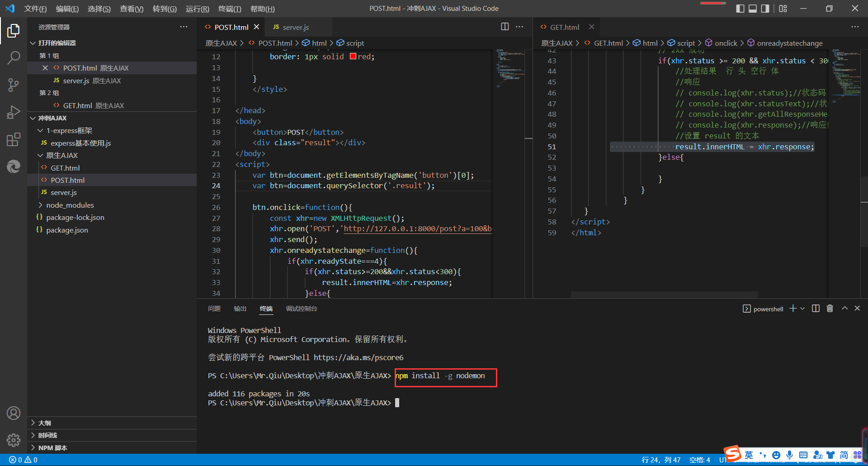The image size is (868, 466).
Task: Open the 运行(R) menu
Action: pos(197,9)
